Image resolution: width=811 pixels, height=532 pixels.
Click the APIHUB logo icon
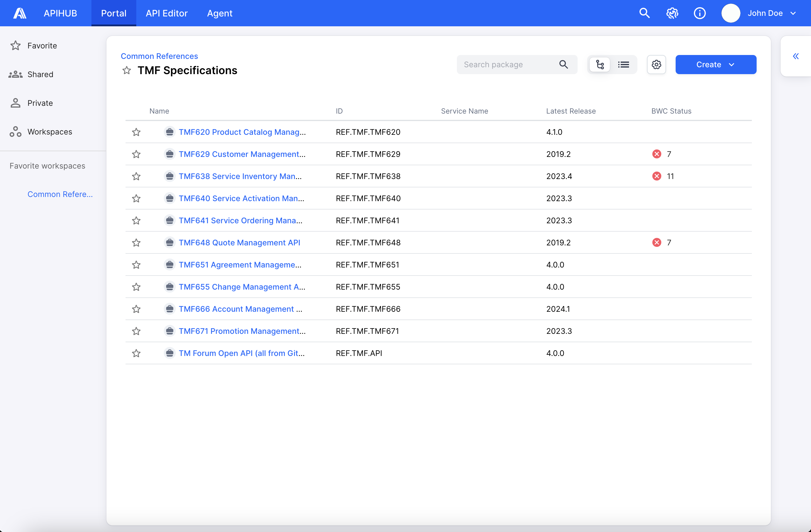tap(19, 13)
